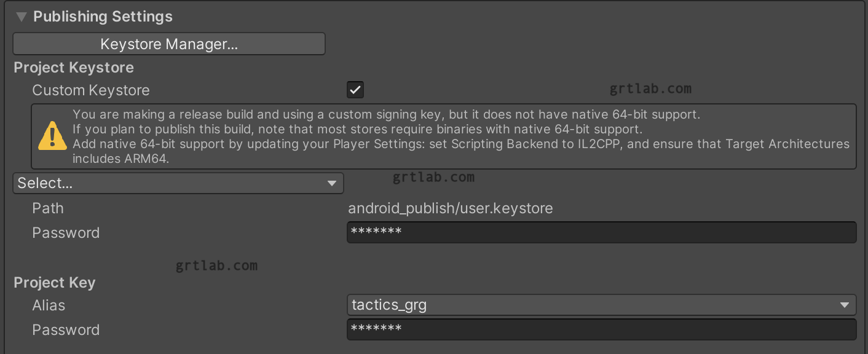This screenshot has height=354, width=868.
Task: Open the Keystore Manager window
Action: pos(169,44)
